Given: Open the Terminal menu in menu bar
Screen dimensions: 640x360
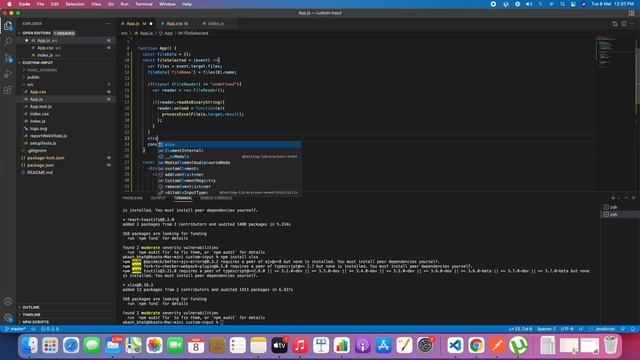Looking at the screenshot, I should tap(144, 4).
